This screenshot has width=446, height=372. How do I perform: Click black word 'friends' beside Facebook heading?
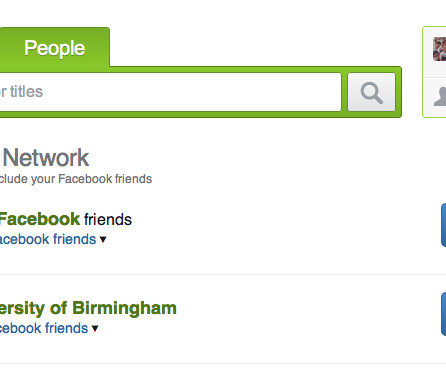(x=108, y=220)
